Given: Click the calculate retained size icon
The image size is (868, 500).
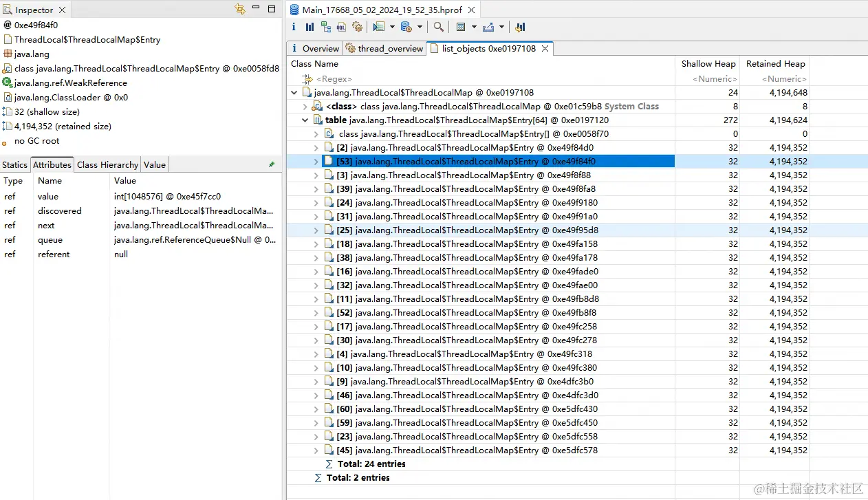Looking at the screenshot, I should tap(461, 27).
